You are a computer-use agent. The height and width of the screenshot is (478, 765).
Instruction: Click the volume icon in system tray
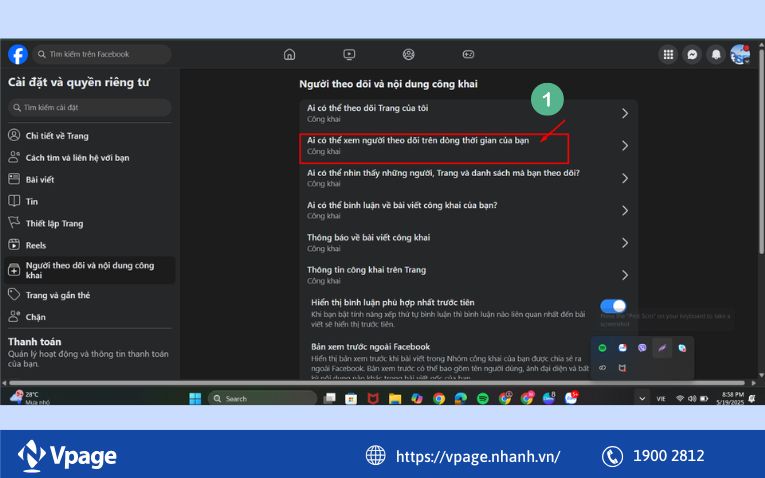692,398
